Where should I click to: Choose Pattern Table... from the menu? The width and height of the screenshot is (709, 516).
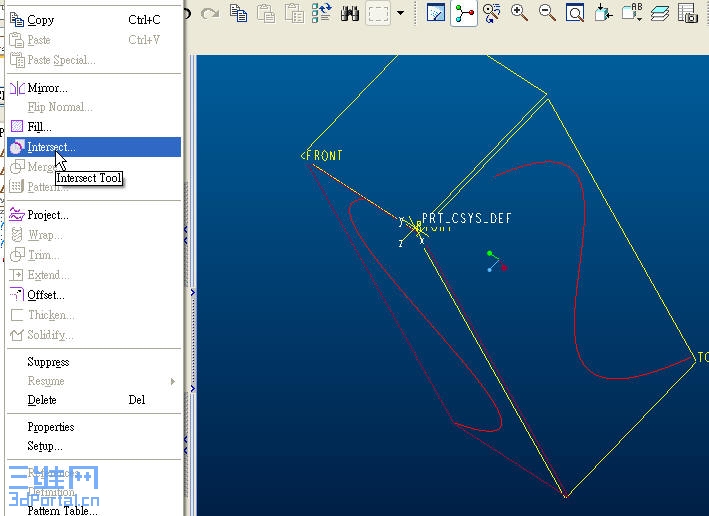click(94, 511)
